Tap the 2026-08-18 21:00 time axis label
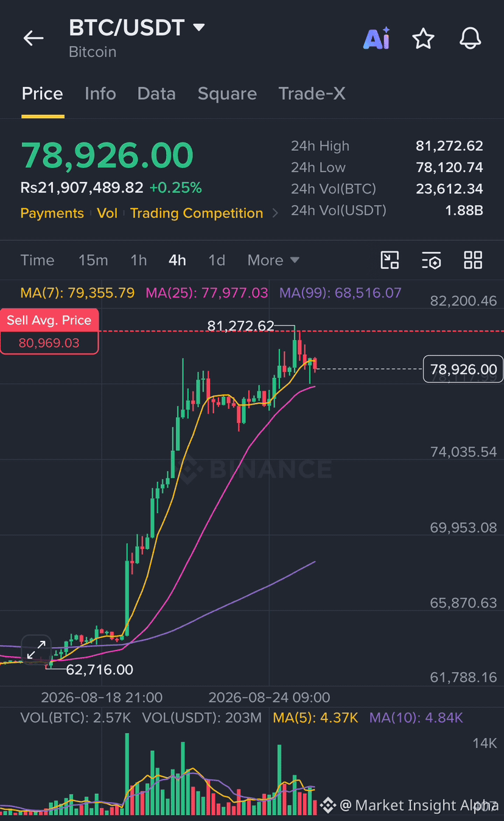Viewport: 504px width, 821px height. tap(102, 697)
